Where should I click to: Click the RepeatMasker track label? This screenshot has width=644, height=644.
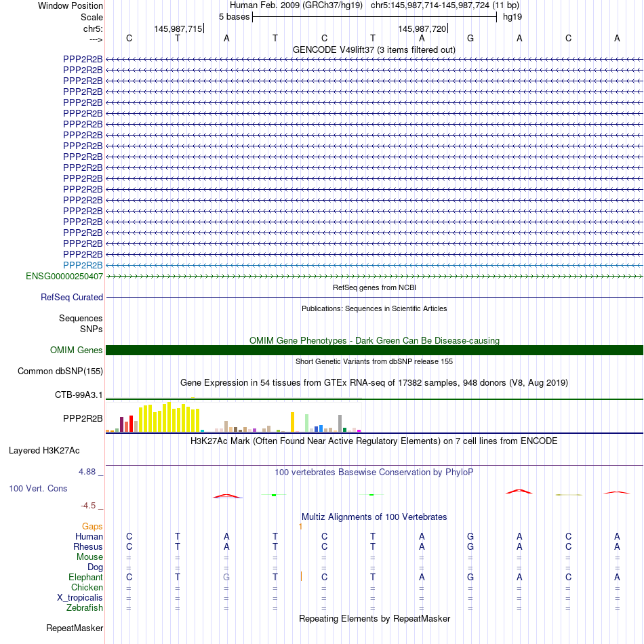[75, 628]
